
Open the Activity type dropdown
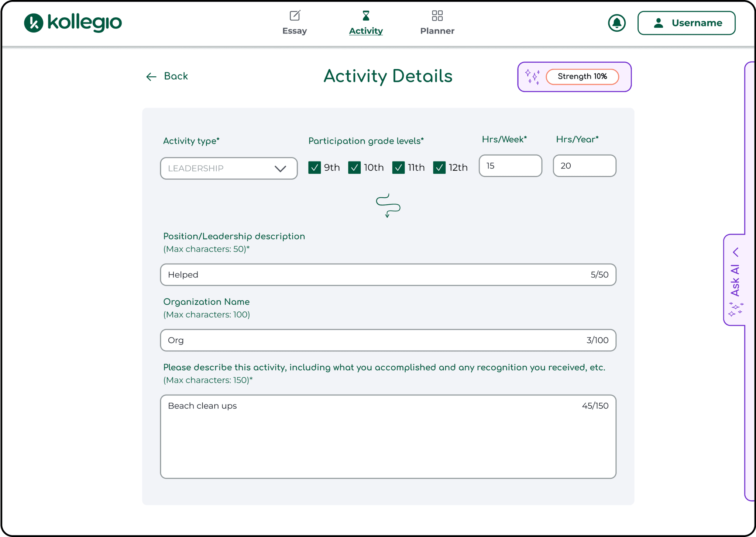click(x=221, y=169)
